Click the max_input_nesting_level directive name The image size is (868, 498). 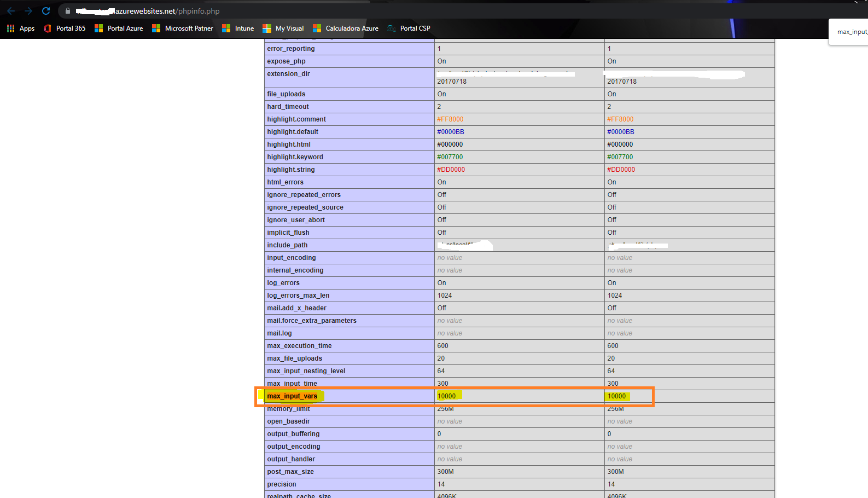(306, 371)
